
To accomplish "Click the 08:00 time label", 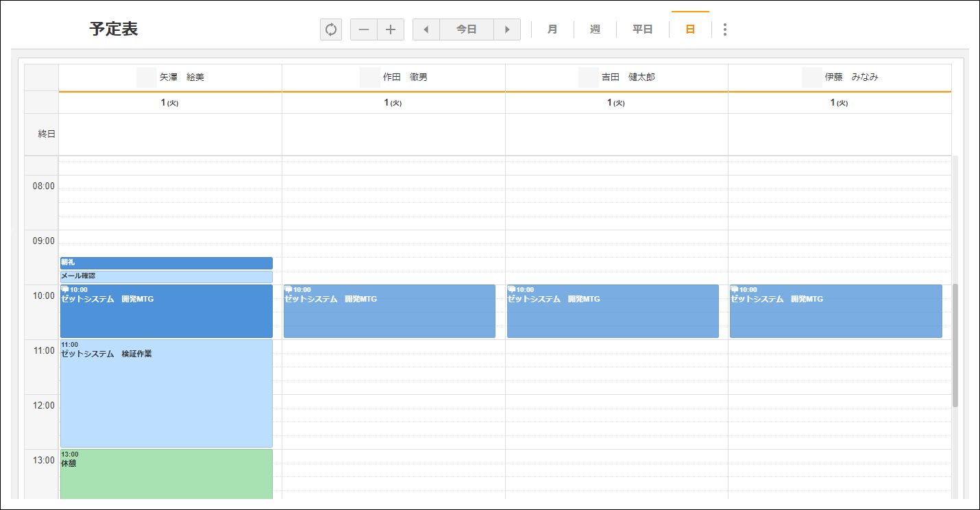I will click(x=44, y=186).
